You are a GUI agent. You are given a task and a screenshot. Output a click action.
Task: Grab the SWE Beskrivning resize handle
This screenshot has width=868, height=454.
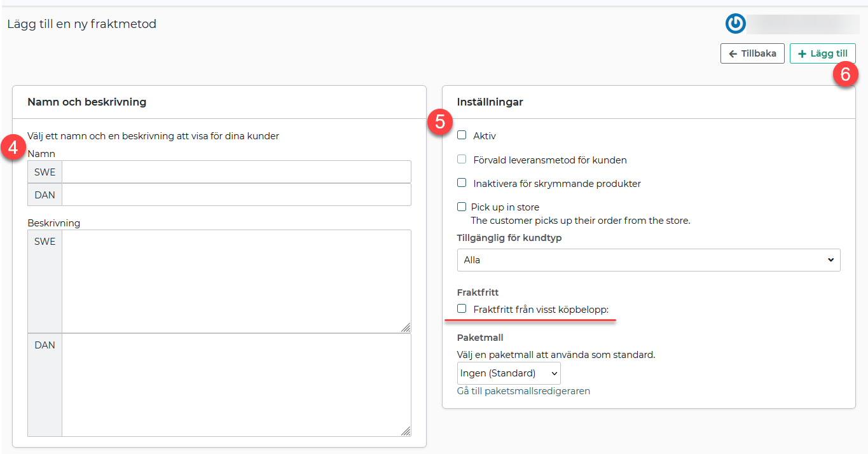pyautogui.click(x=406, y=327)
